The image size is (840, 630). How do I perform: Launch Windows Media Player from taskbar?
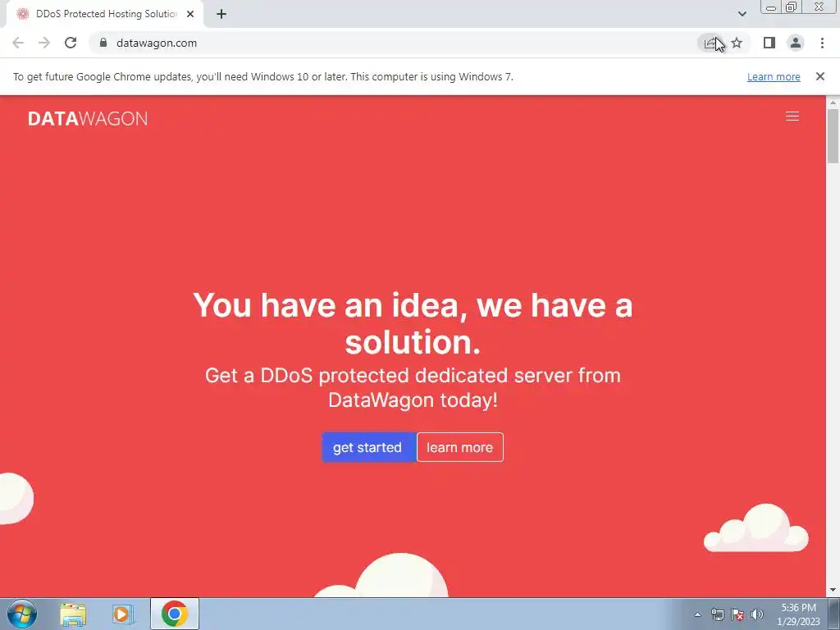pyautogui.click(x=123, y=614)
